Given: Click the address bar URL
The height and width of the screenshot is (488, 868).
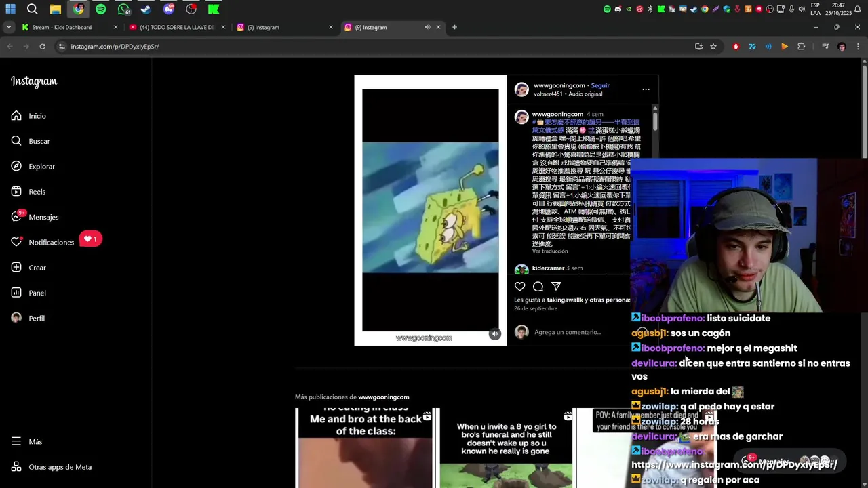Looking at the screenshot, I should [115, 47].
